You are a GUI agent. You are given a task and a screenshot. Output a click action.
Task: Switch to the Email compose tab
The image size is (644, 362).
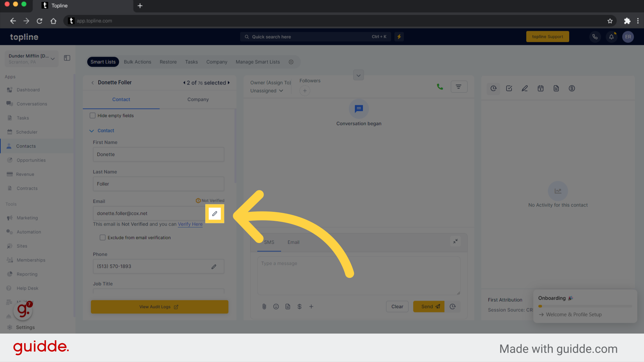click(292, 242)
